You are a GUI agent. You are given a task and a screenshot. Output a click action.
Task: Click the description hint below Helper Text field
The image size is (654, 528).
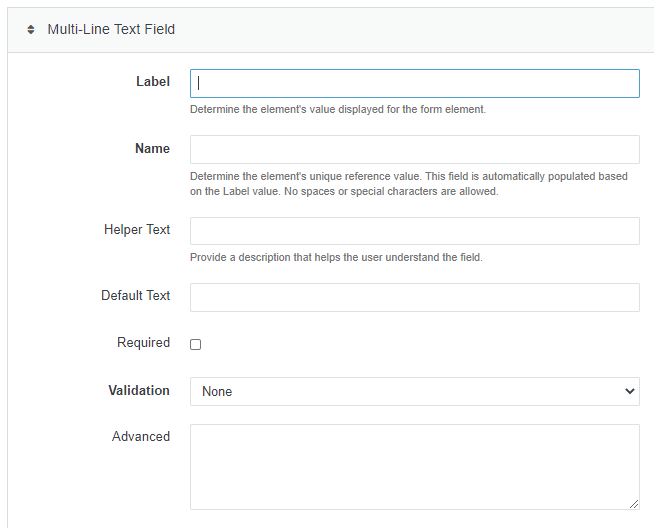point(336,257)
